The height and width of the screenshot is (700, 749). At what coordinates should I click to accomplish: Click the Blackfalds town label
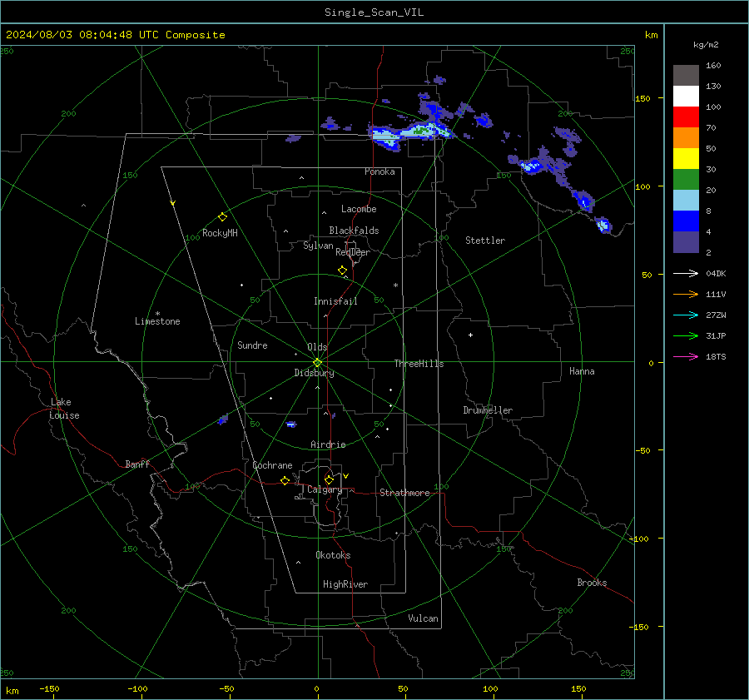[x=354, y=231]
